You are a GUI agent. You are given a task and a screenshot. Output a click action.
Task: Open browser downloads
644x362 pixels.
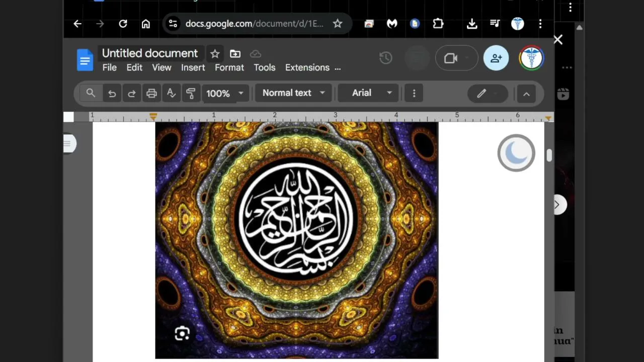472,24
